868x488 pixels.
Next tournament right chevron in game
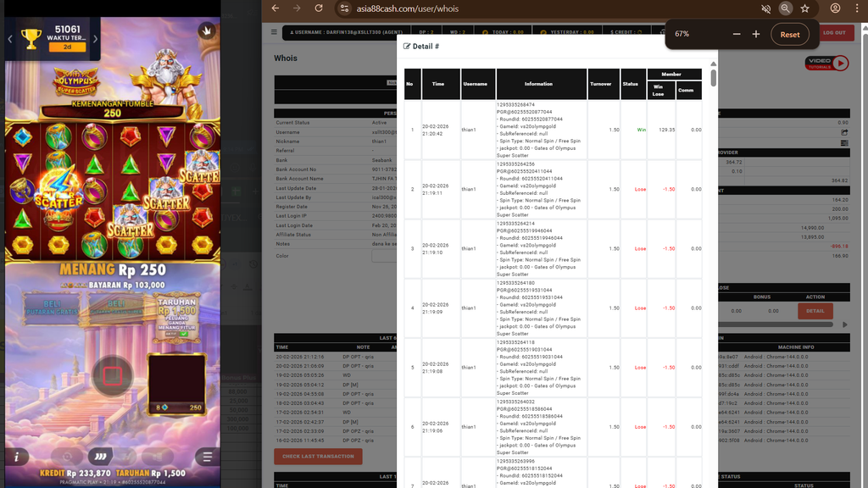click(95, 39)
